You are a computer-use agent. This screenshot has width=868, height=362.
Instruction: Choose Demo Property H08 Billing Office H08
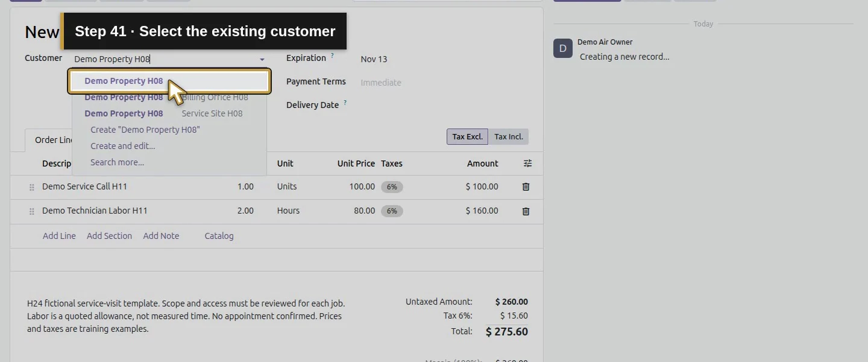[169, 97]
